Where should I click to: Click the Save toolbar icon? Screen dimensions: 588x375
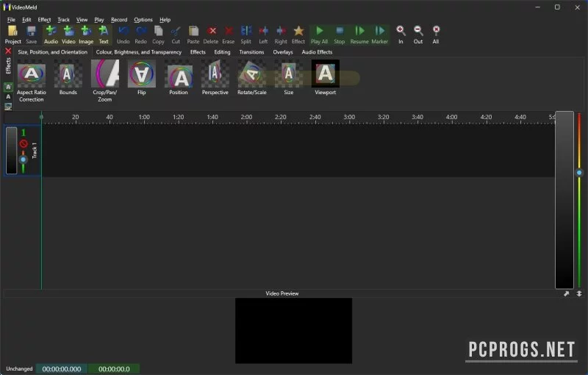(31, 35)
